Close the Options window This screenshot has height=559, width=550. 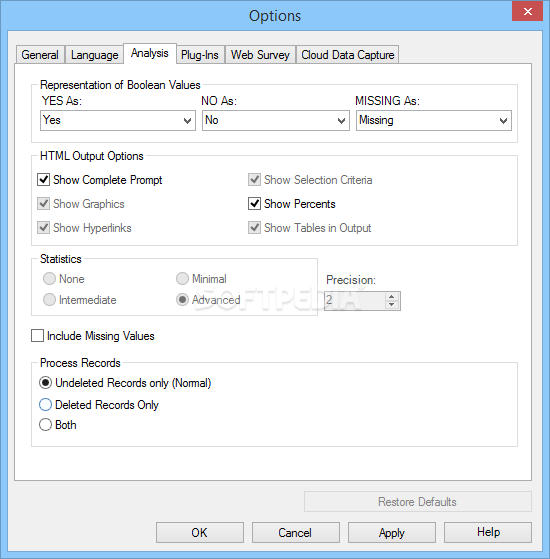(528, 12)
